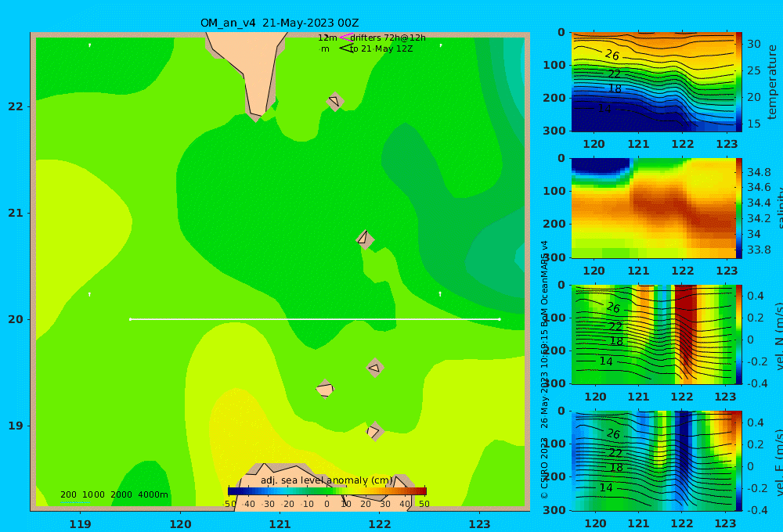Click the '200 1000 2000 4000m' bathymetry legend
Screen dimensions: 783x532
(x=114, y=494)
